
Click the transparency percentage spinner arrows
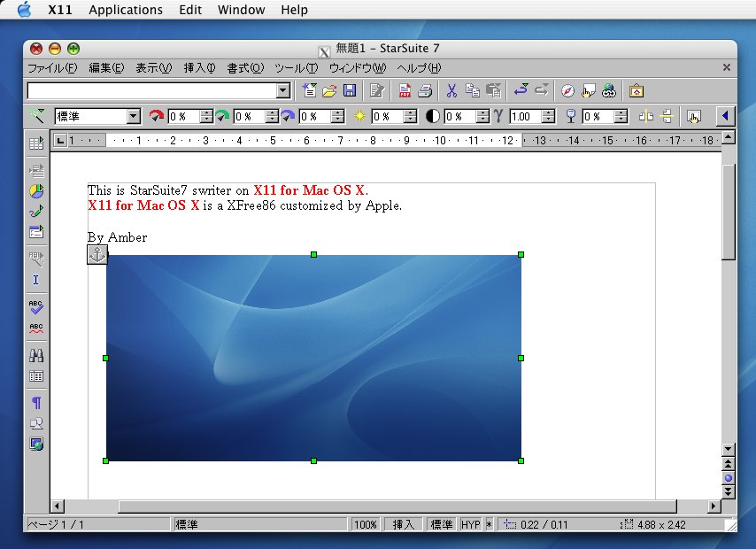click(621, 116)
